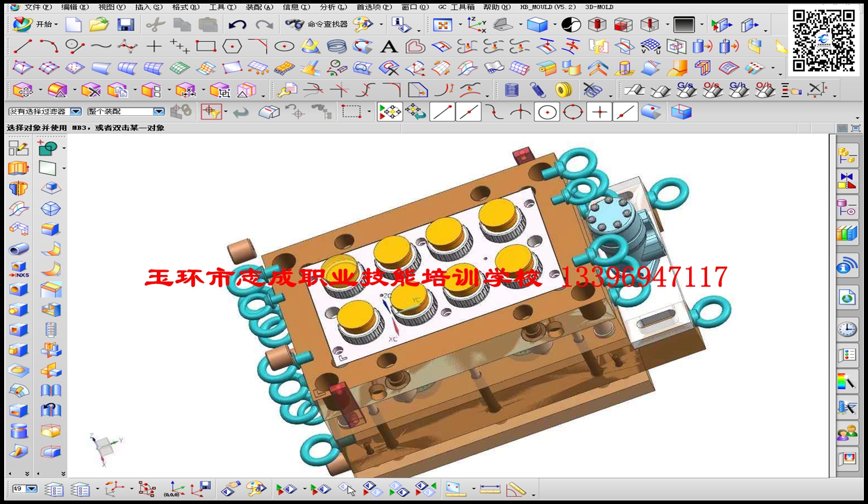Viewport: 868px width, 504px height.
Task: Open the 开始 Start dropdown
Action: (x=36, y=24)
